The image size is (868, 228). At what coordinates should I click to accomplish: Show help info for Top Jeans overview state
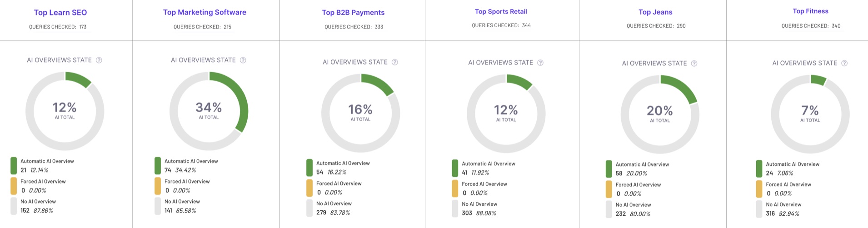pyautogui.click(x=694, y=64)
